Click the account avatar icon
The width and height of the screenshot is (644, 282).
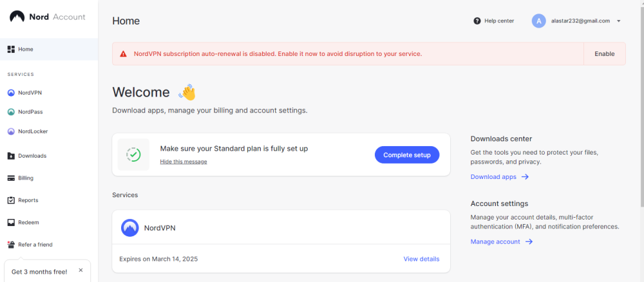[x=538, y=21]
